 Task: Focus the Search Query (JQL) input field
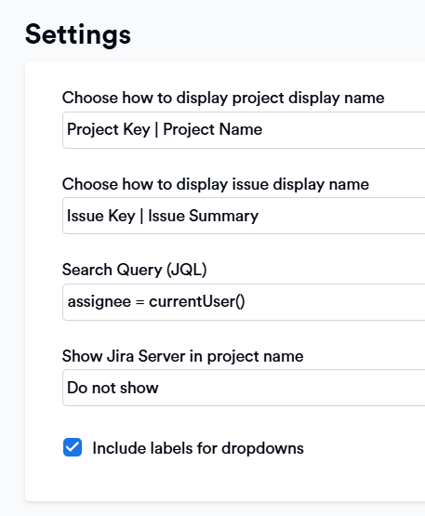coord(244,302)
